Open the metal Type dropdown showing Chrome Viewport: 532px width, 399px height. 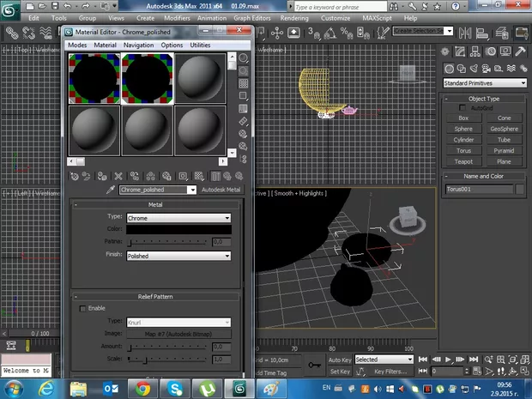click(x=178, y=219)
